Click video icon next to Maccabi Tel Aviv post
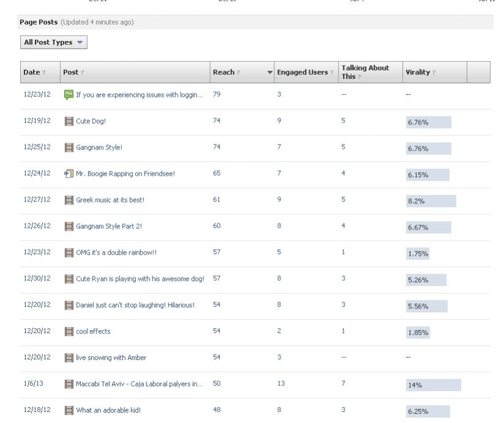This screenshot has width=504, height=423. [x=69, y=384]
